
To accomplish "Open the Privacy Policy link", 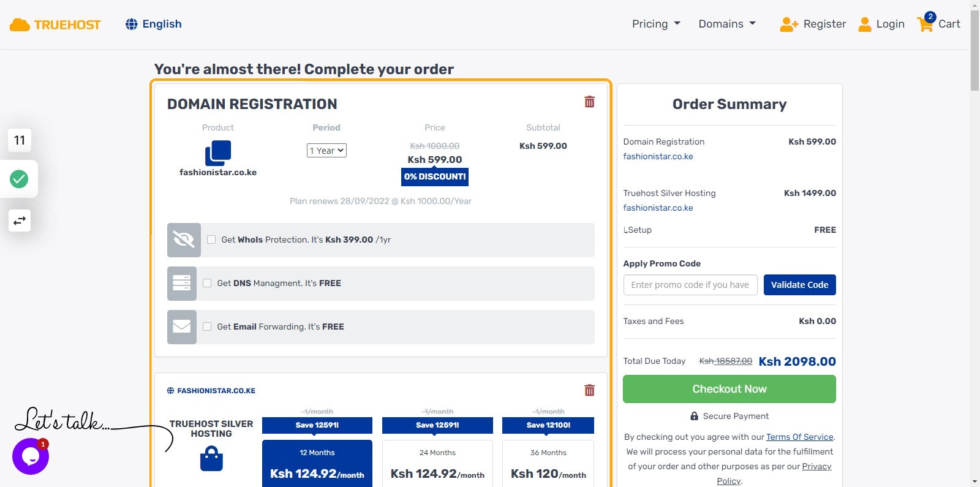I will [x=816, y=466].
